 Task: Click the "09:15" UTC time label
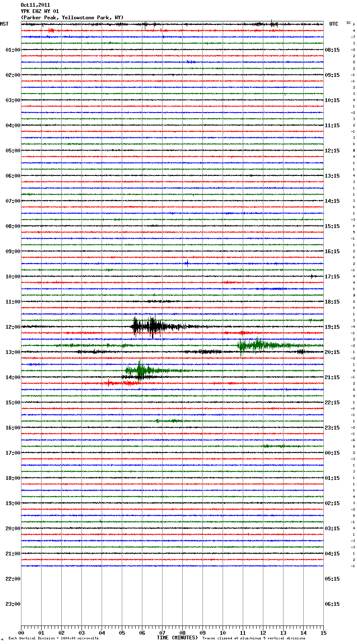pos(332,75)
